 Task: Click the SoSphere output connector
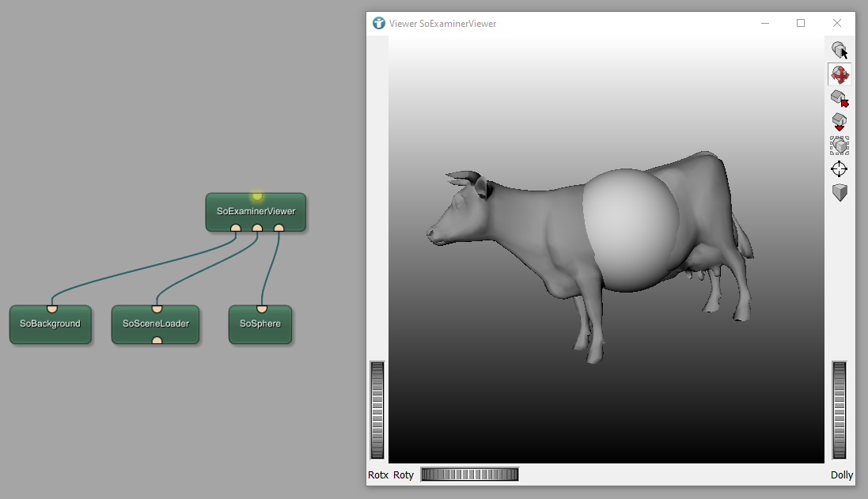point(261,308)
